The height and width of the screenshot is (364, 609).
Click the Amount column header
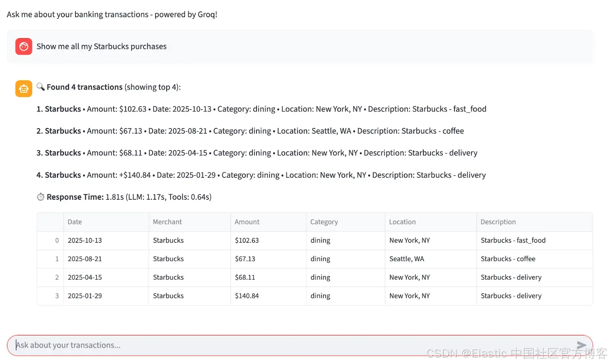point(268,222)
